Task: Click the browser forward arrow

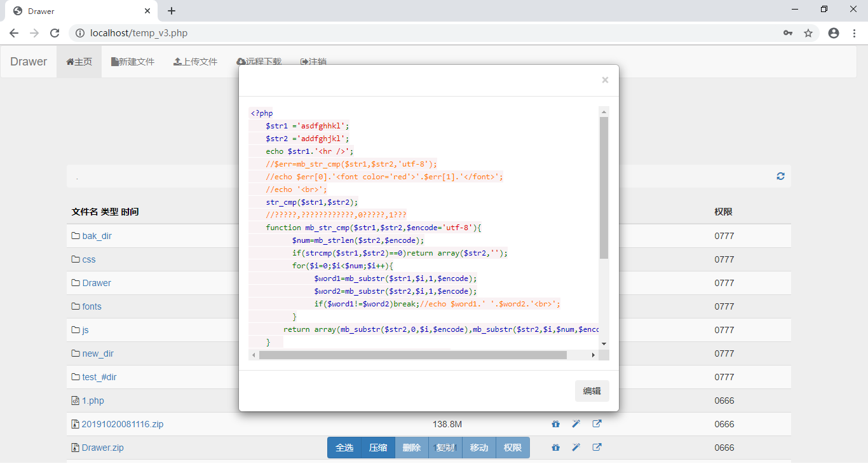Action: [x=34, y=33]
